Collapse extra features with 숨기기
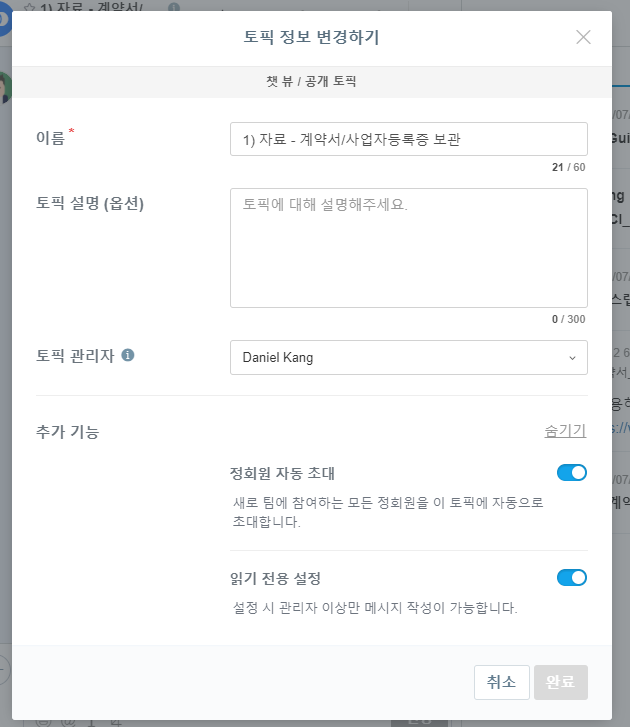Viewport: 630px width, 727px height. [x=565, y=431]
